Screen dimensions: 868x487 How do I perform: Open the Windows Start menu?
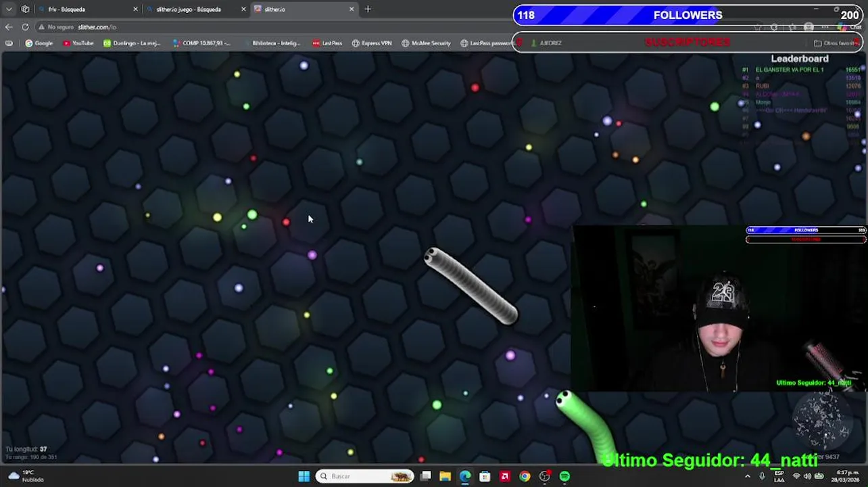304,476
